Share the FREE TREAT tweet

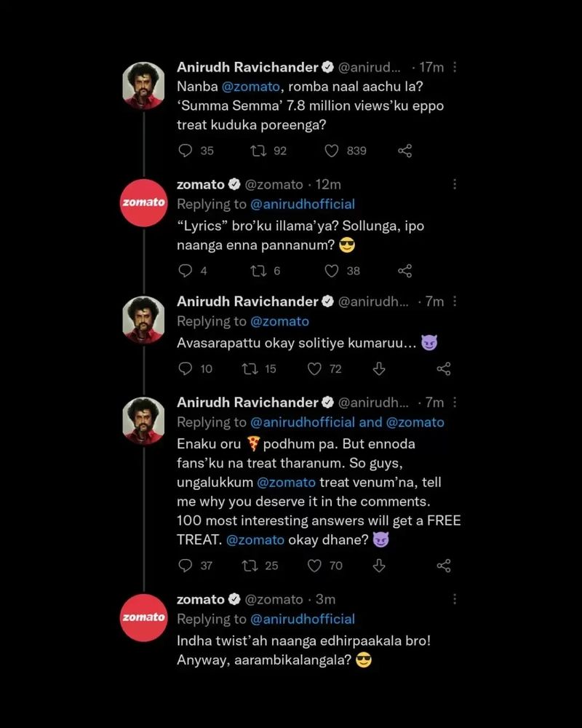click(x=443, y=566)
